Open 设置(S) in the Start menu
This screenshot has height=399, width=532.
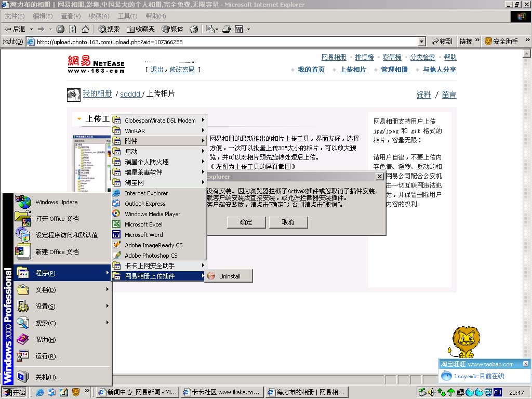coord(62,307)
